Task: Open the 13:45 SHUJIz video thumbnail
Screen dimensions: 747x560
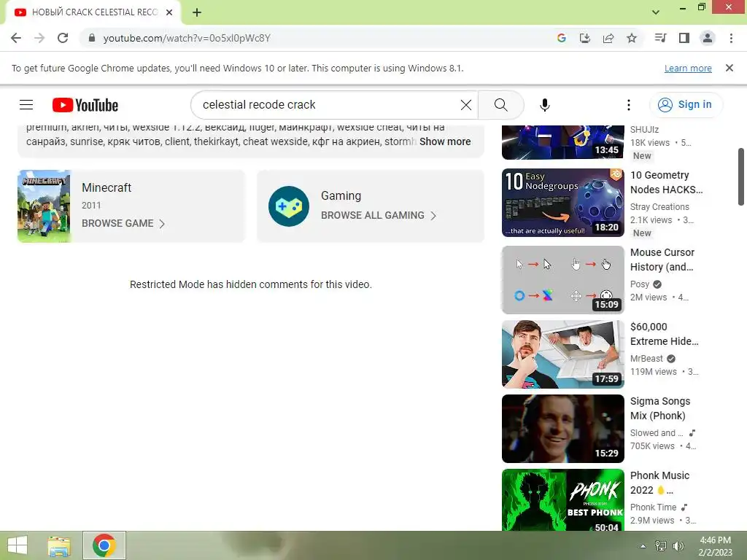Action: 562,142
